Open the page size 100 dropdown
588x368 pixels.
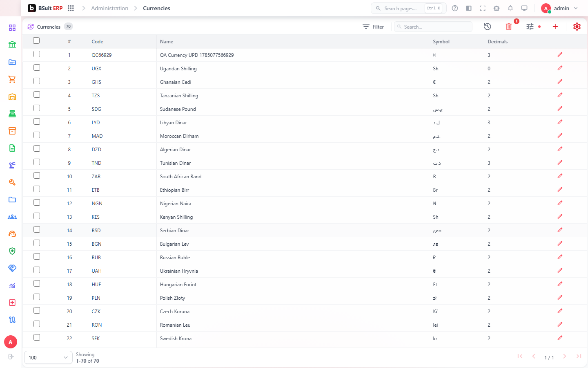(x=48, y=357)
